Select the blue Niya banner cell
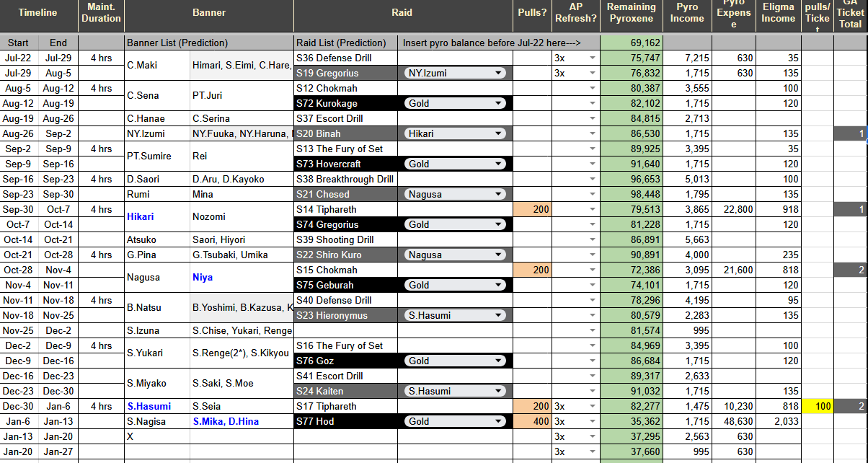The image size is (868, 463). tap(242, 277)
